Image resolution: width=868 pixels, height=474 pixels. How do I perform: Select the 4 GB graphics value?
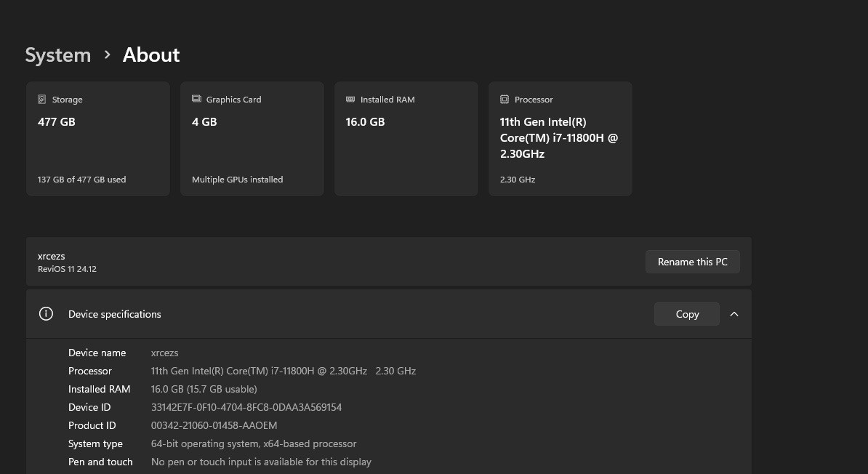tap(204, 122)
